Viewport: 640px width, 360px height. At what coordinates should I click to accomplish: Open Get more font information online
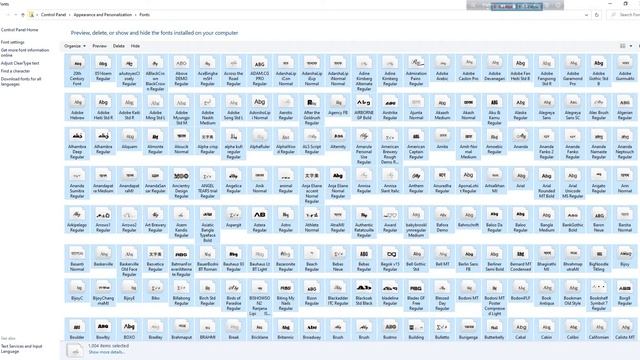pyautogui.click(x=25, y=53)
